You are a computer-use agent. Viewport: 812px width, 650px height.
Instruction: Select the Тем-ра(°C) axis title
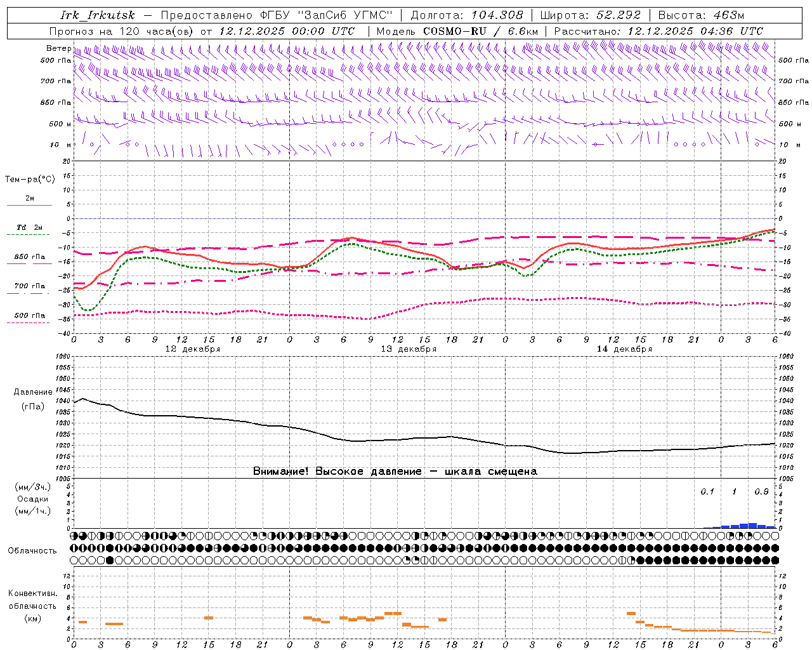pyautogui.click(x=30, y=180)
